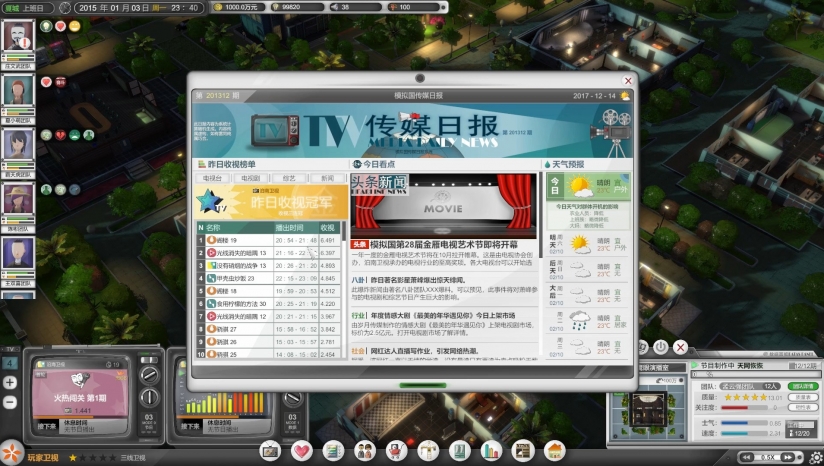Click the news column vertical scrollbar

540,265
